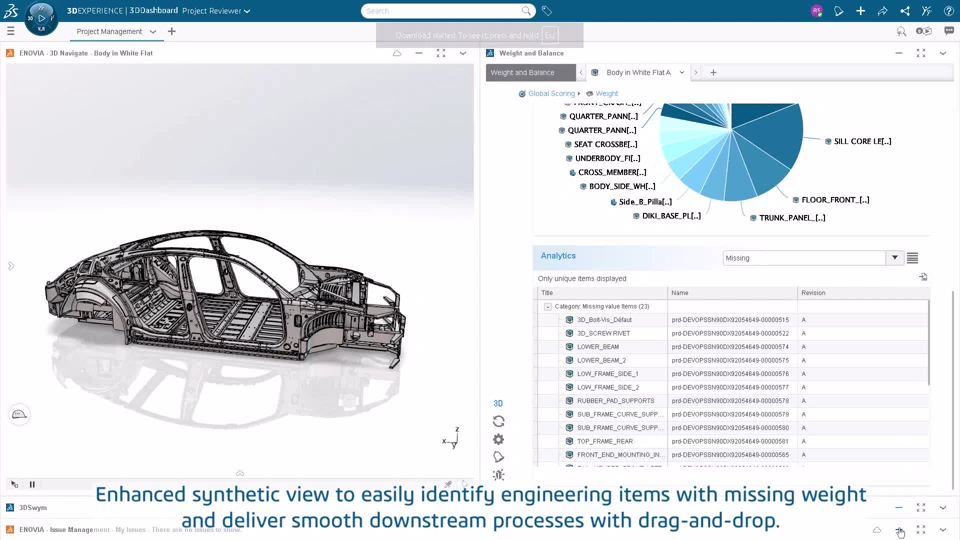Open the Missing analytics dropdown arrow
This screenshot has width=960, height=540.
(894, 258)
